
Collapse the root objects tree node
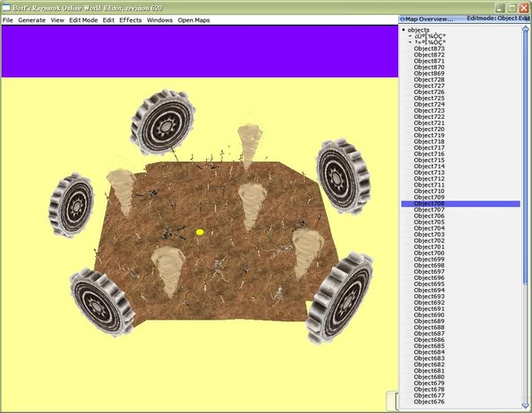point(403,30)
